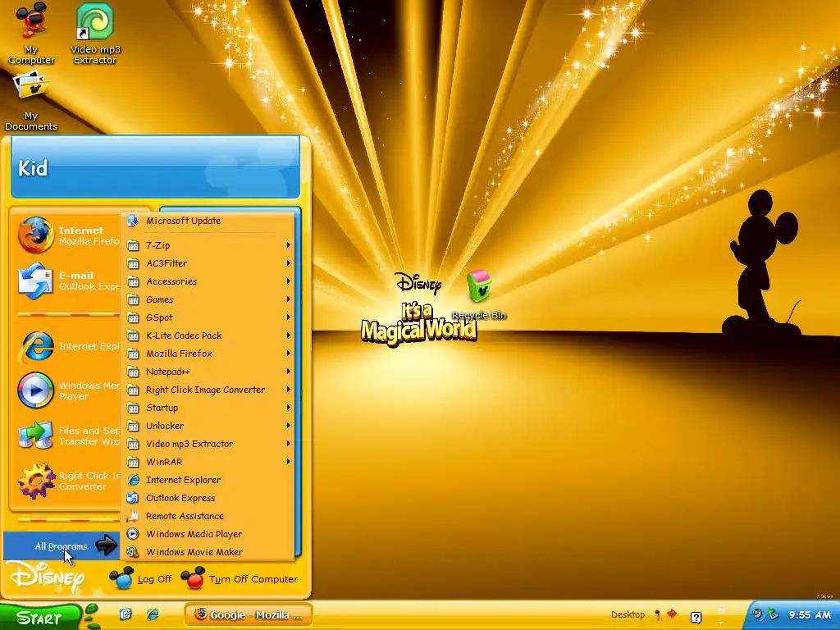Screen dimensions: 840x630
Task: Open Microsoft Update from programs list
Action: [x=208, y=221]
